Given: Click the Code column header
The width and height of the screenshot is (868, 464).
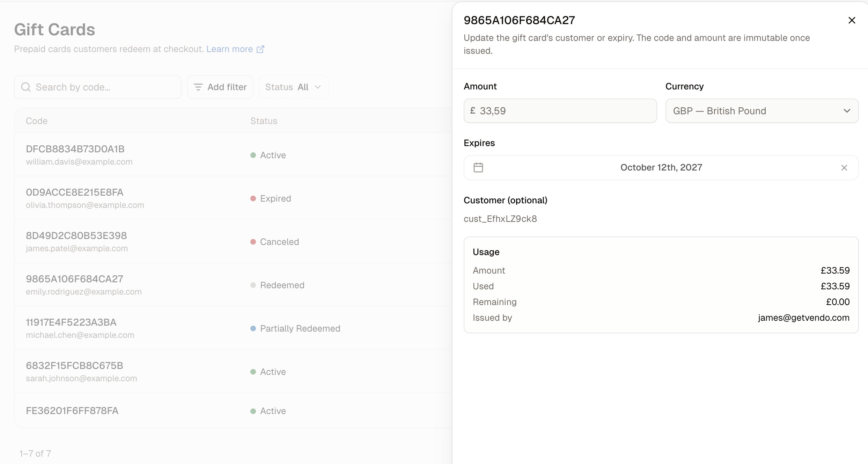Looking at the screenshot, I should 37,121.
